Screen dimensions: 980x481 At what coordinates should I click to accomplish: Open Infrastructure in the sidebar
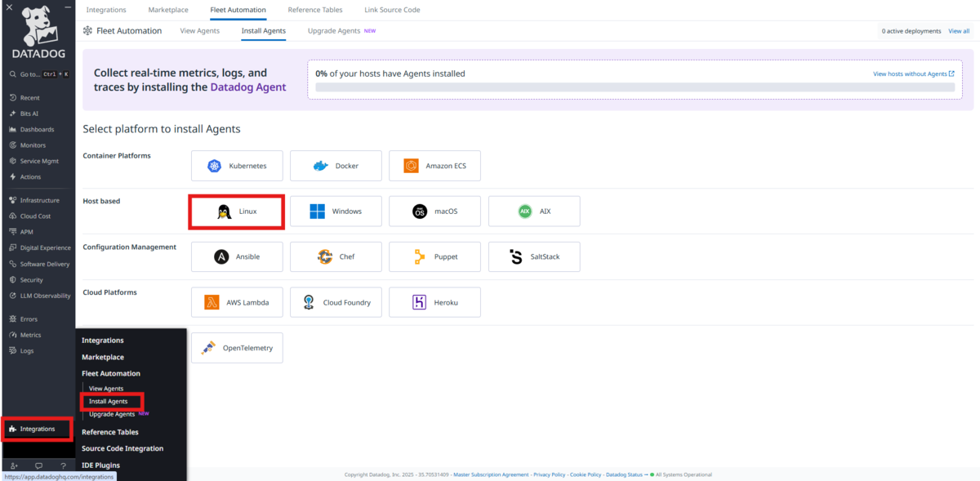(x=38, y=200)
